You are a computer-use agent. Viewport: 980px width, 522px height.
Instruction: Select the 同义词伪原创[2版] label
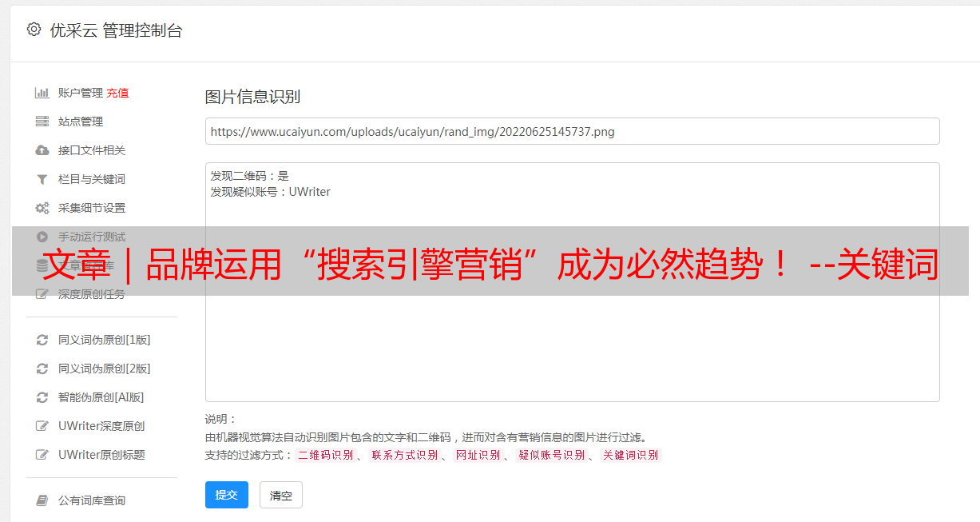tap(105, 369)
